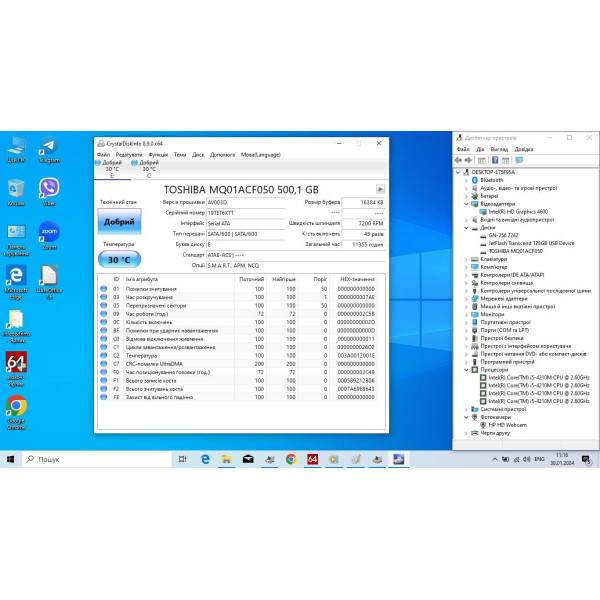
Task: Open the Mail app on the taskbar
Action: [248, 459]
